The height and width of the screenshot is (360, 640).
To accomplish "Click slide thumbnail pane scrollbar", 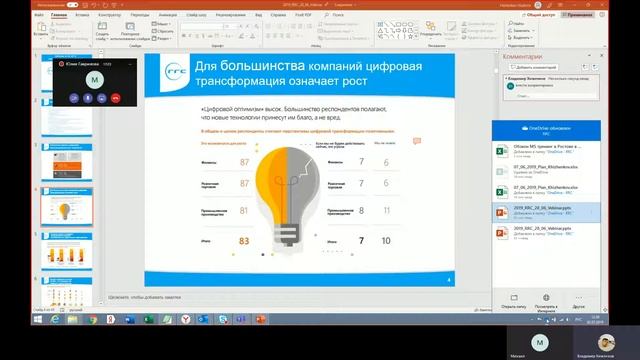I will coord(101,176).
